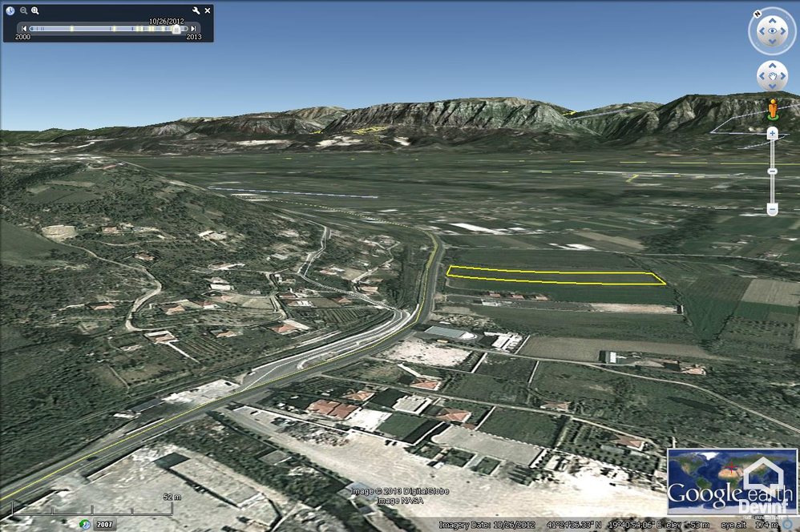Click the zoom slider handle
Image resolution: width=800 pixels, height=532 pixels.
tap(772, 171)
